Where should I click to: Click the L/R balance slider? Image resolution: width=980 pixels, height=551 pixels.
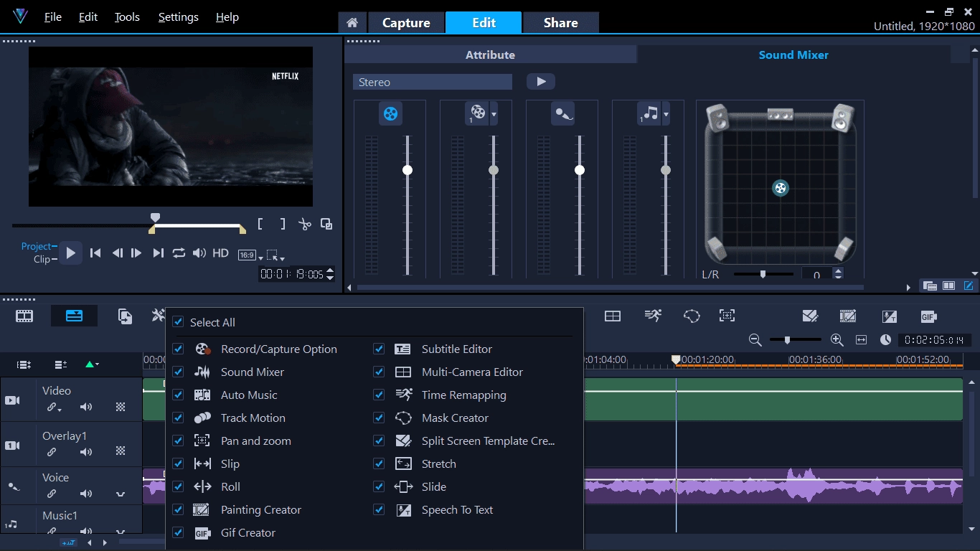click(x=763, y=273)
